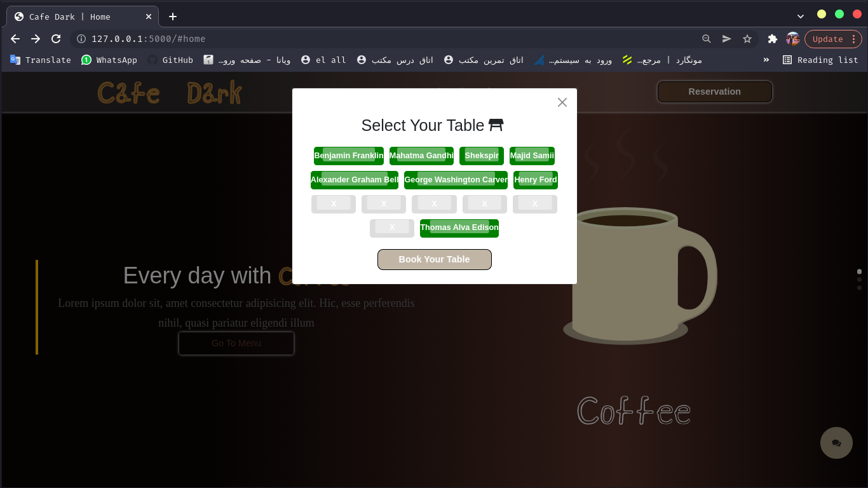Open the chat bubble icon

pos(836,443)
